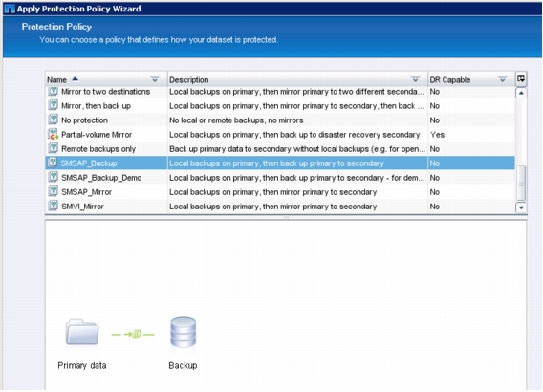Click the scroll up arrow
543x392 pixels.
[521, 93]
